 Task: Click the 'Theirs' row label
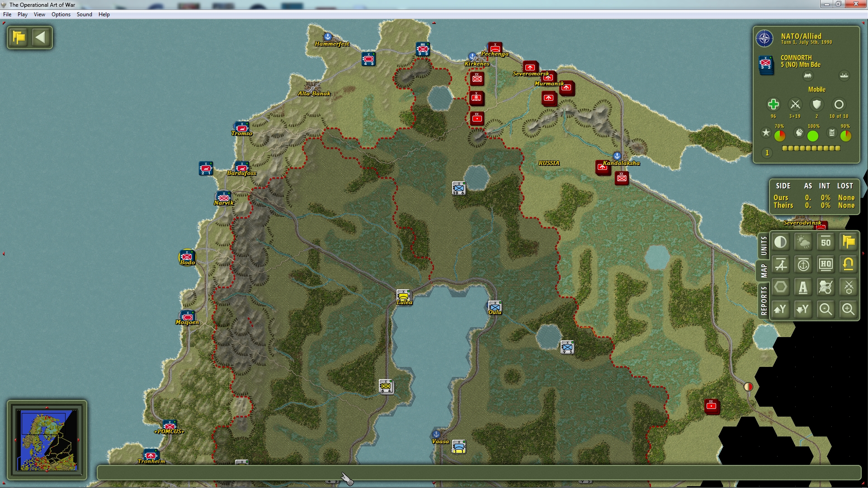tap(783, 206)
